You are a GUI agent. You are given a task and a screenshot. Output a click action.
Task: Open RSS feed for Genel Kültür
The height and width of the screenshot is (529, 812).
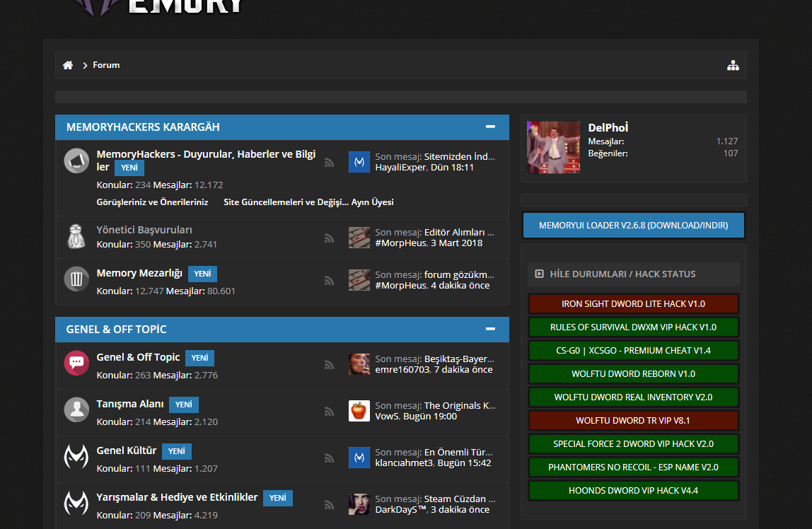click(x=329, y=458)
